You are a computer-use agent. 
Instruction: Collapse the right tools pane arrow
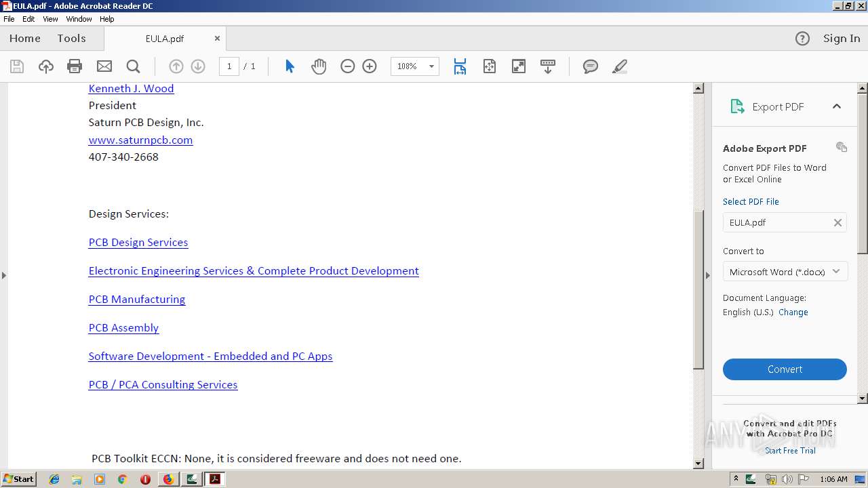click(x=707, y=275)
